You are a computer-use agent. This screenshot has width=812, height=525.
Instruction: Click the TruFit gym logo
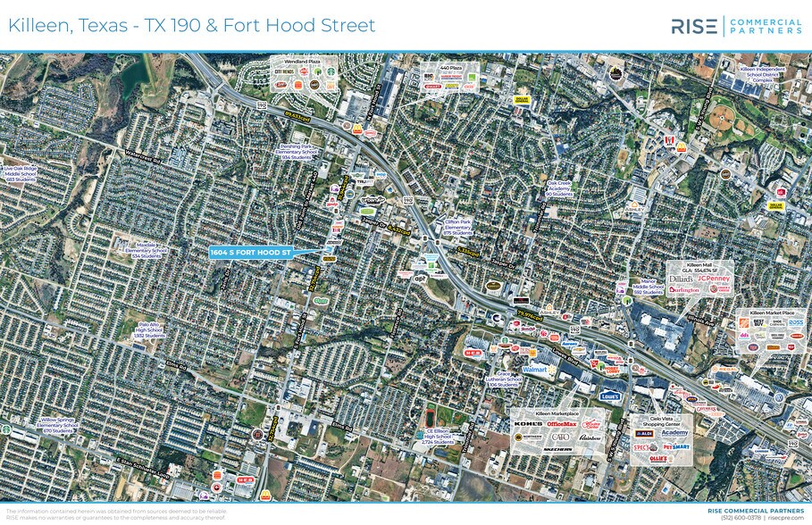[x=364, y=182]
